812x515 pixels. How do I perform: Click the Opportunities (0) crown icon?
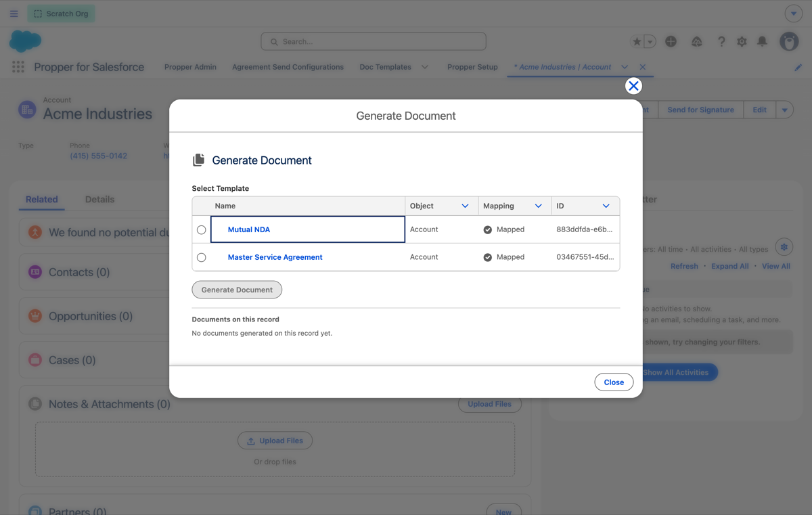point(35,316)
